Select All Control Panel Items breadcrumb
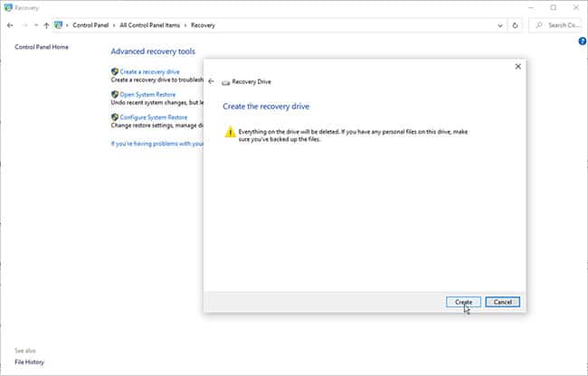This screenshot has height=376, width=588. (x=149, y=25)
